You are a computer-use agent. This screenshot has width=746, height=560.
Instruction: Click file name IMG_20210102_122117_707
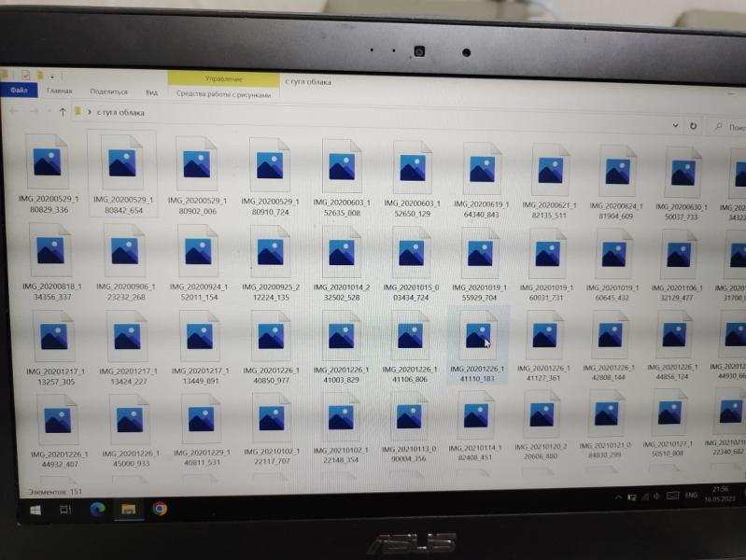pos(272,455)
